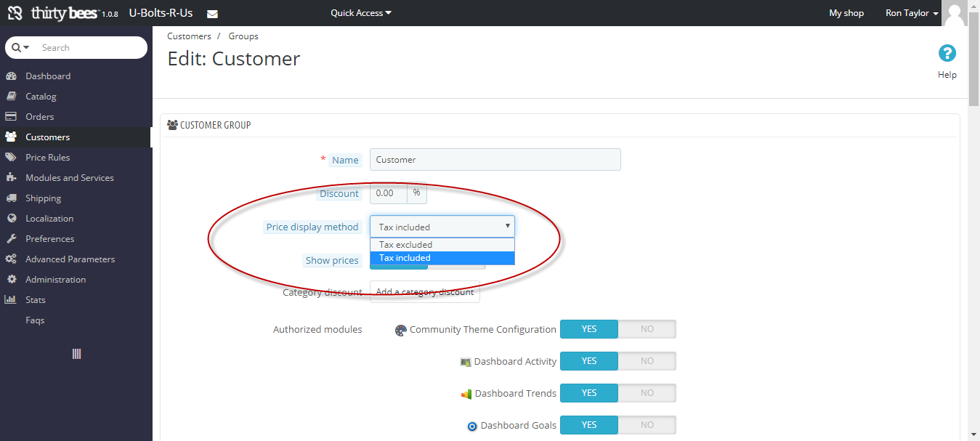This screenshot has height=441, width=980.
Task: Open the Ron Taylor account menu
Action: click(912, 13)
